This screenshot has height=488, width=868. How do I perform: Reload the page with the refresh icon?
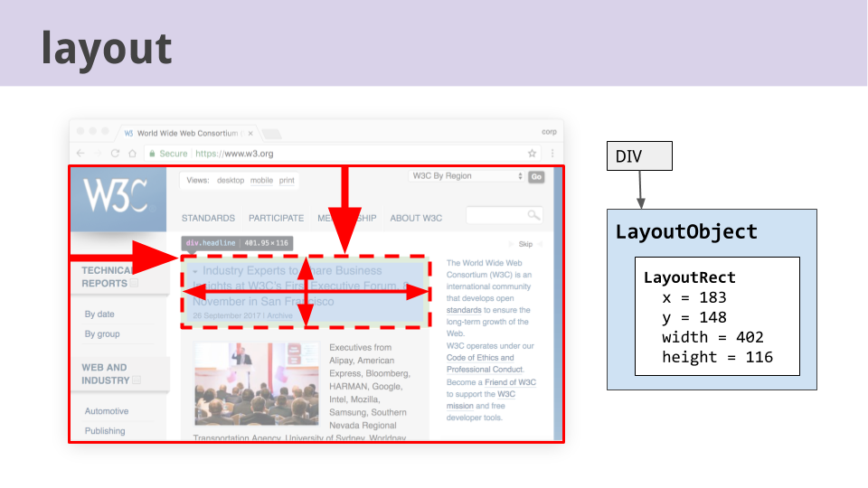pyautogui.click(x=115, y=154)
